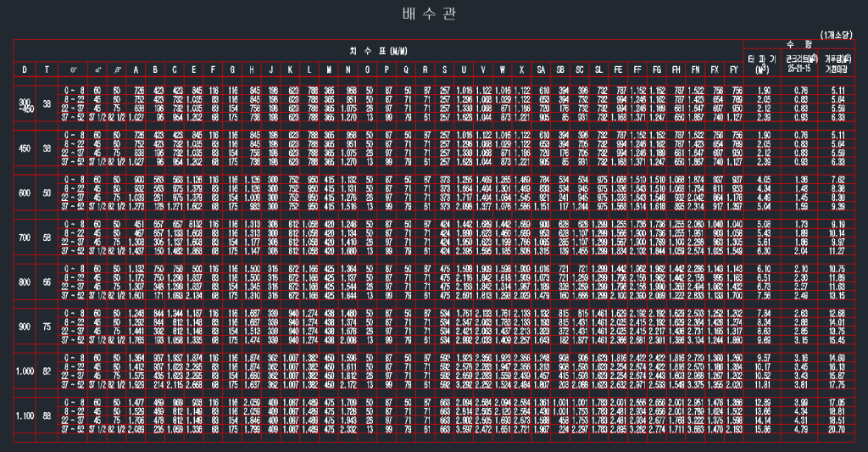The width and height of the screenshot is (868, 452).
Task: Select the 600 diameter row label
Action: click(x=25, y=193)
